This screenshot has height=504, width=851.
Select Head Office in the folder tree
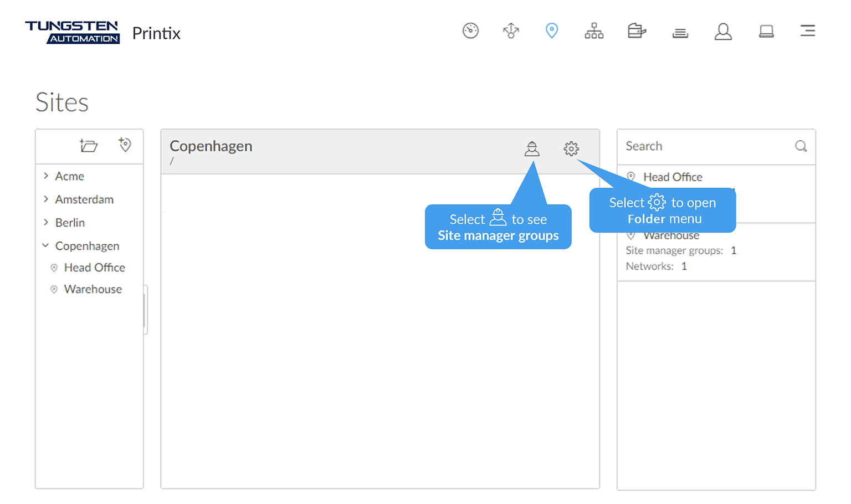click(x=94, y=268)
